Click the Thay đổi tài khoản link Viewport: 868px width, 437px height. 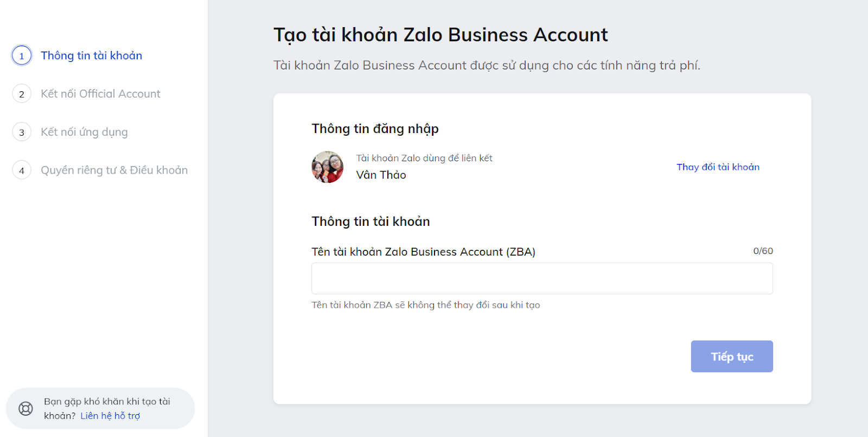click(x=718, y=167)
